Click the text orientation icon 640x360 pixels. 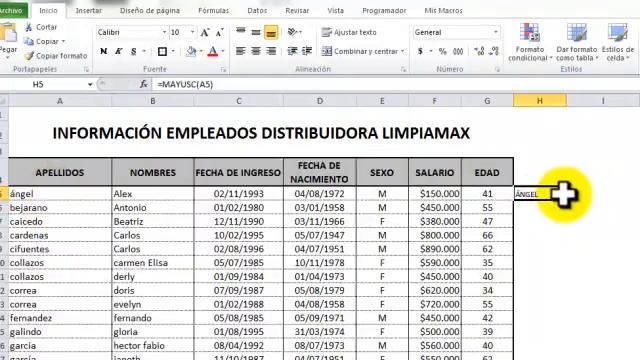(292, 32)
